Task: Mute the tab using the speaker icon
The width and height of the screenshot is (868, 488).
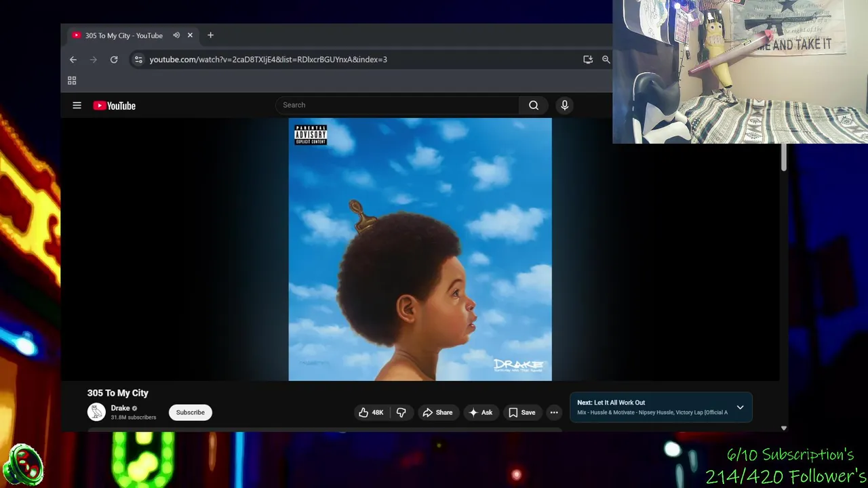Action: 176,35
